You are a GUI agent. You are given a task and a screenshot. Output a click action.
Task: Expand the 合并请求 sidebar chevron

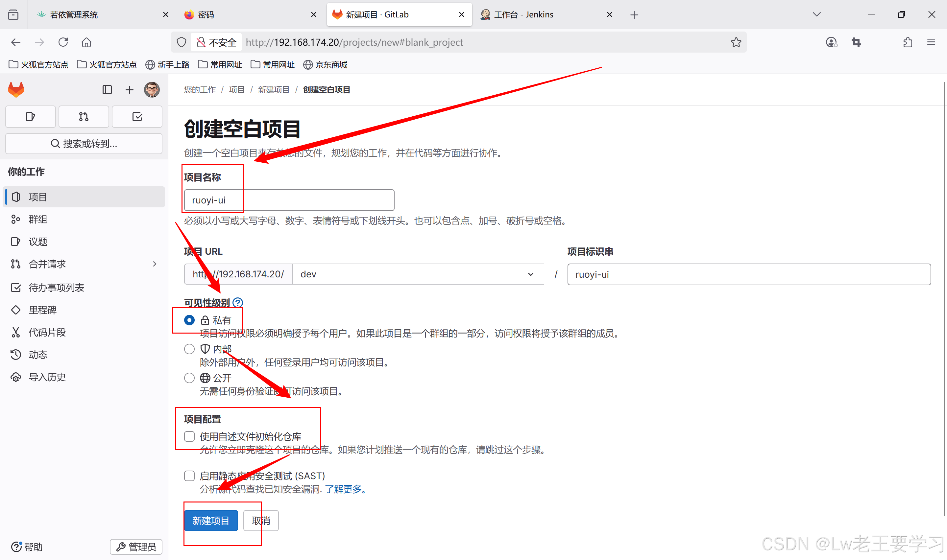coord(154,264)
